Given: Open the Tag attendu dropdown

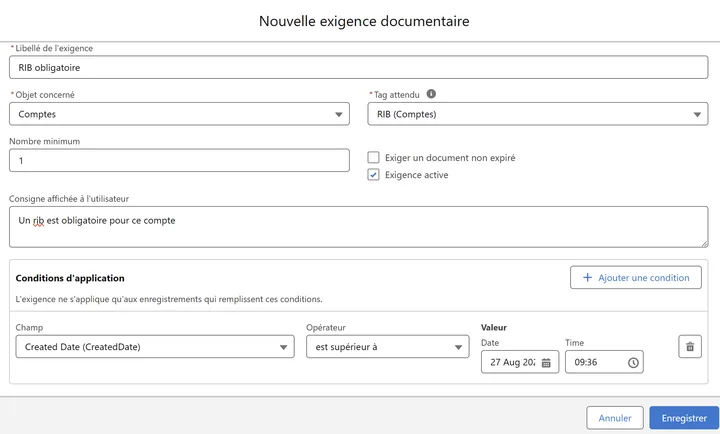Looking at the screenshot, I should [538, 114].
